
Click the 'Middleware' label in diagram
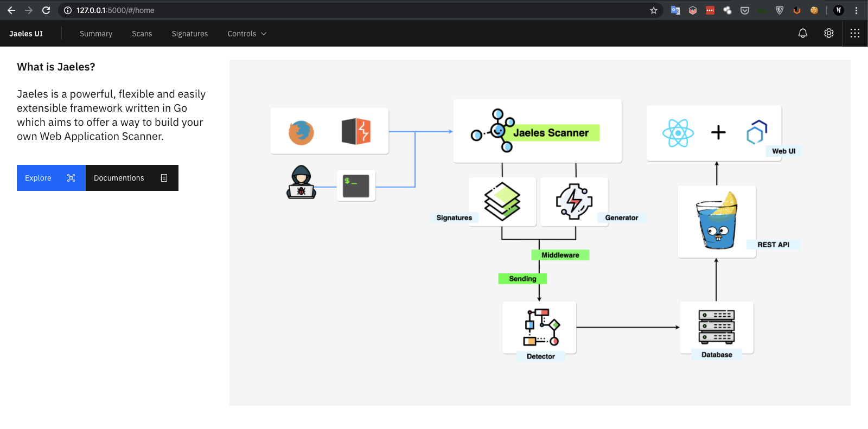coord(560,255)
